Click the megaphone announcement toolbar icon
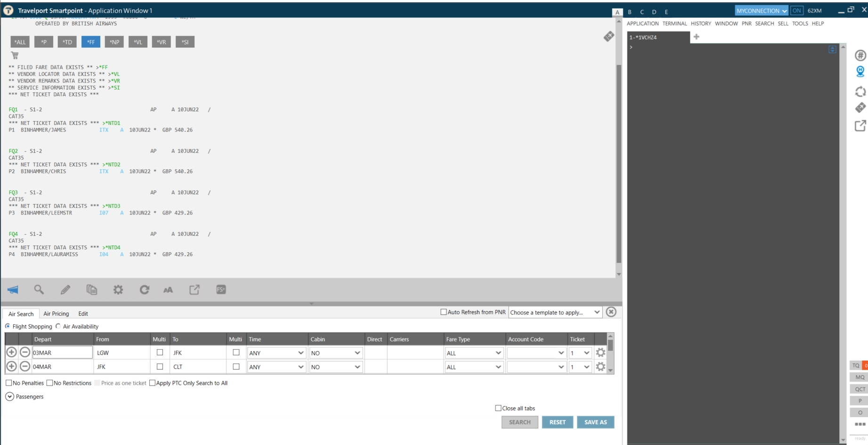The height and width of the screenshot is (445, 868). tap(13, 289)
